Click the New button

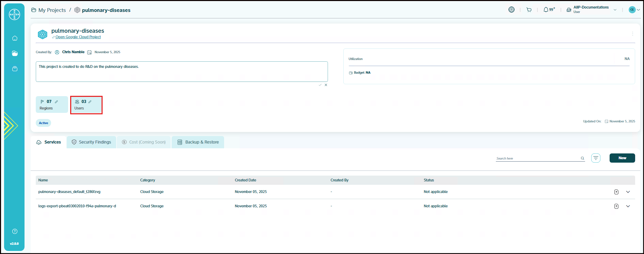tap(622, 158)
